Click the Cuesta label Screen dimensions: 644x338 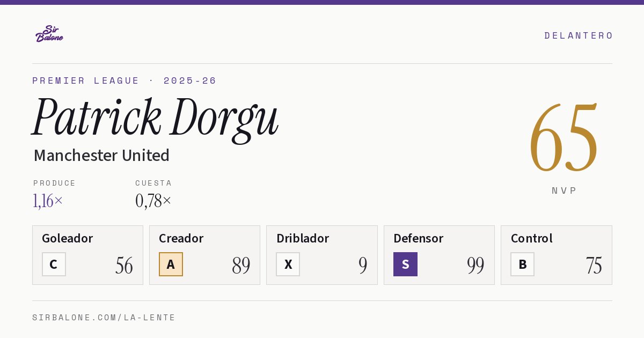tap(153, 183)
